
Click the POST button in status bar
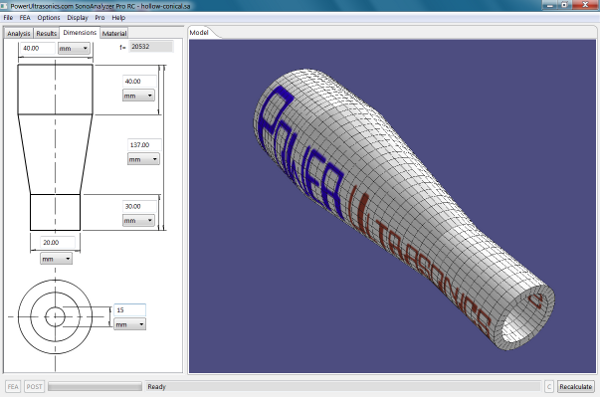tap(34, 386)
